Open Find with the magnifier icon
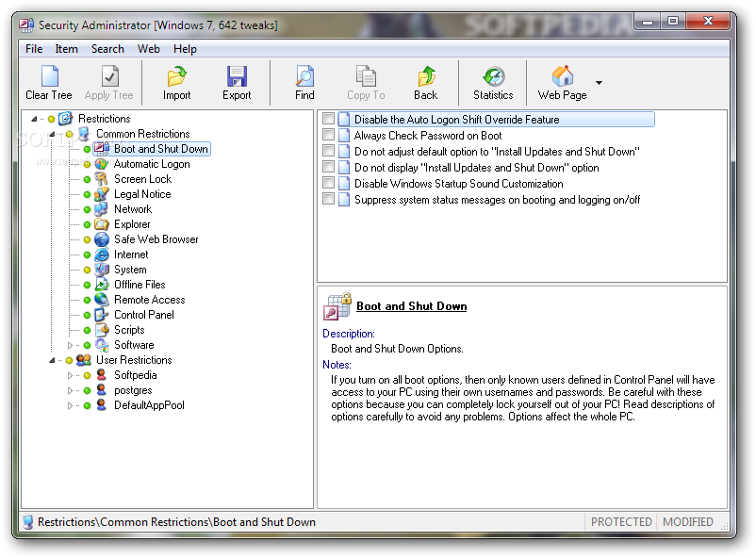Image resolution: width=756 pixels, height=558 pixels. 304,76
